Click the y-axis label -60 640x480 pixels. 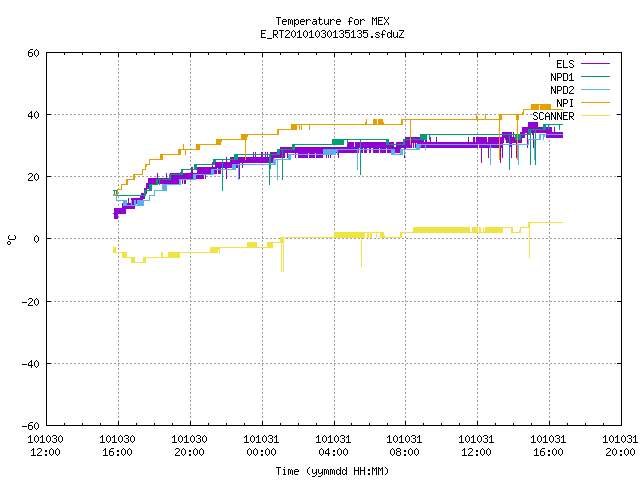(30, 426)
